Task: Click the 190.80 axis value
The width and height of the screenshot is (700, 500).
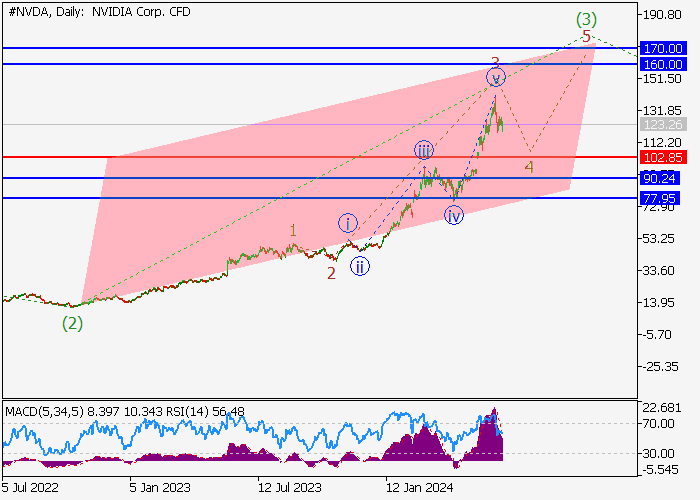Action: (x=662, y=15)
